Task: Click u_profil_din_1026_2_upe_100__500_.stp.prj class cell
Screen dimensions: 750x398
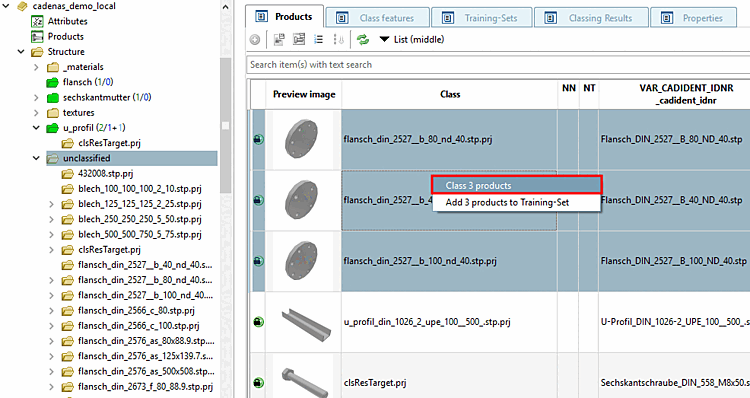Action: [x=450, y=322]
